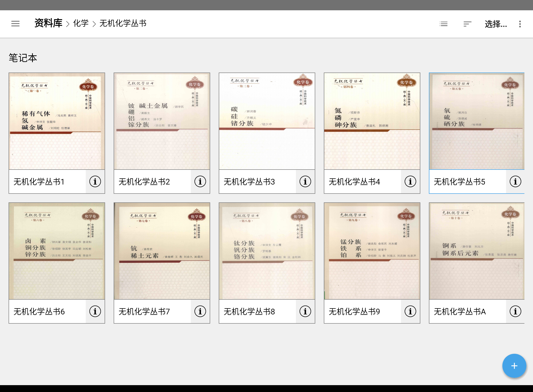
Task: Show info for 无机化学丛书5
Action: (x=515, y=182)
